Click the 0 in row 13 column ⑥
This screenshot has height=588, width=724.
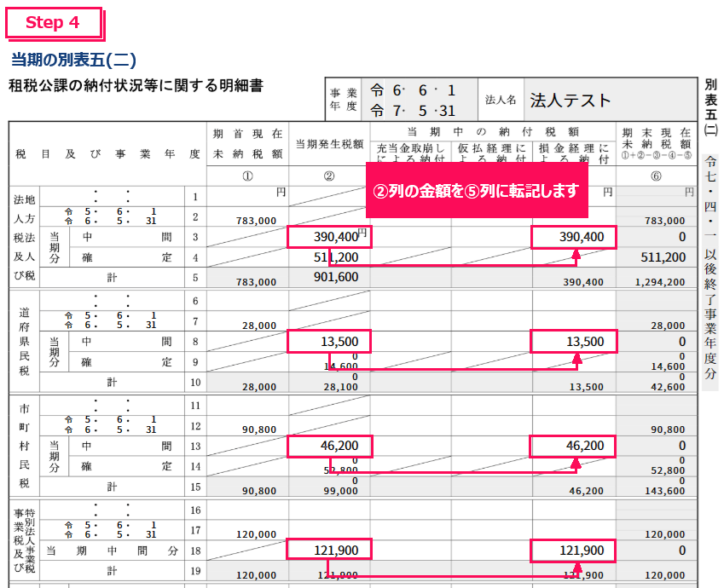682,446
